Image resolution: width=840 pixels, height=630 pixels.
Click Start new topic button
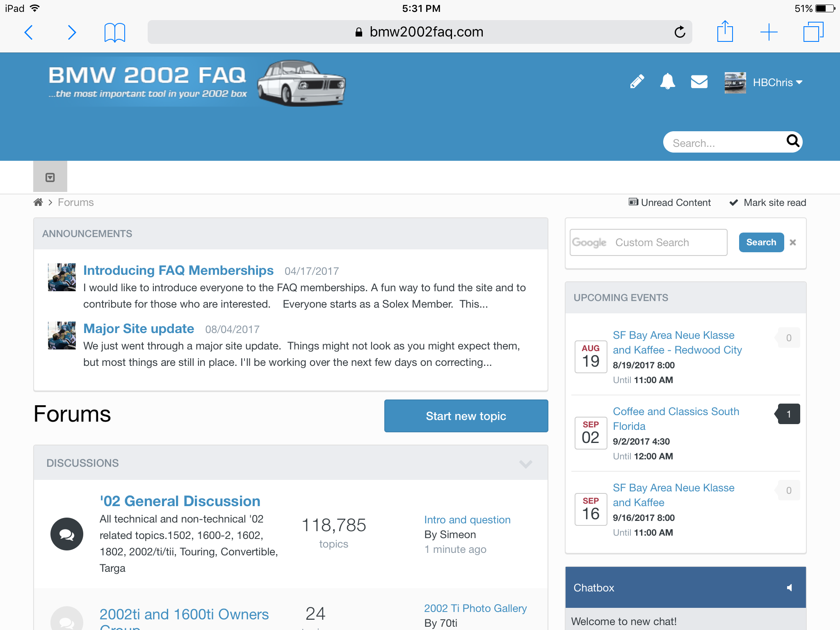pyautogui.click(x=466, y=416)
